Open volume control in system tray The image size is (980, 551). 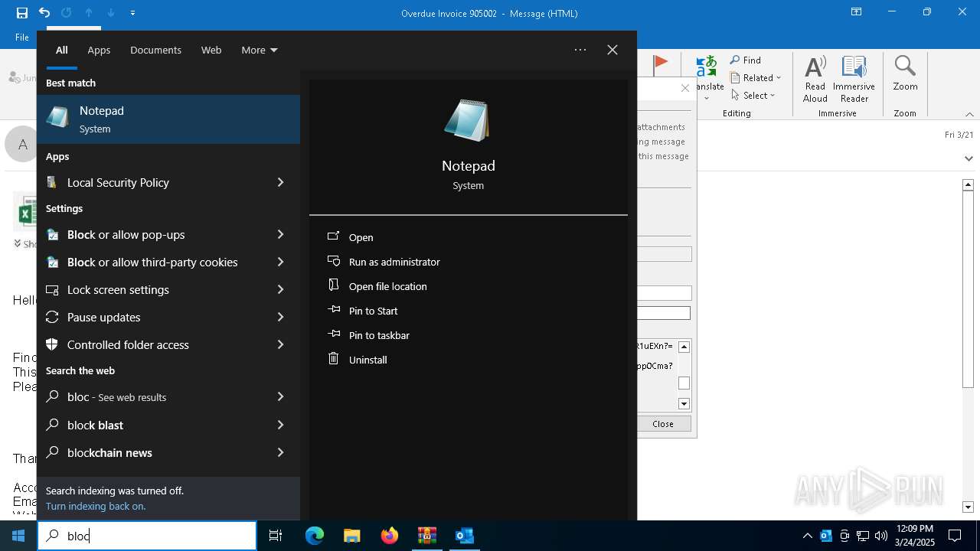881,536
